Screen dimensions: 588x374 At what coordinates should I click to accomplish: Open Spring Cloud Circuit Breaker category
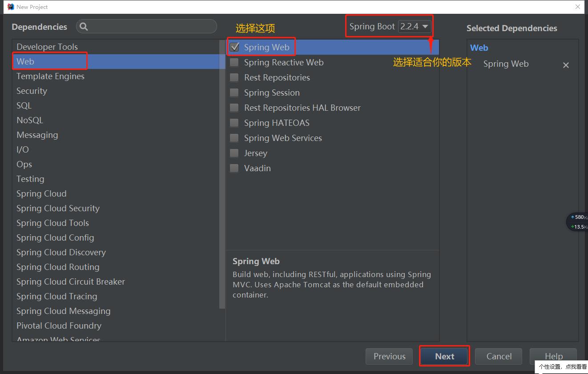click(116, 282)
